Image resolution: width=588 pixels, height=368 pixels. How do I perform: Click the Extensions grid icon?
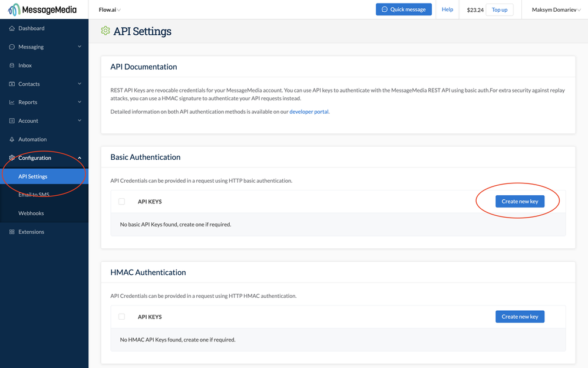coord(12,232)
